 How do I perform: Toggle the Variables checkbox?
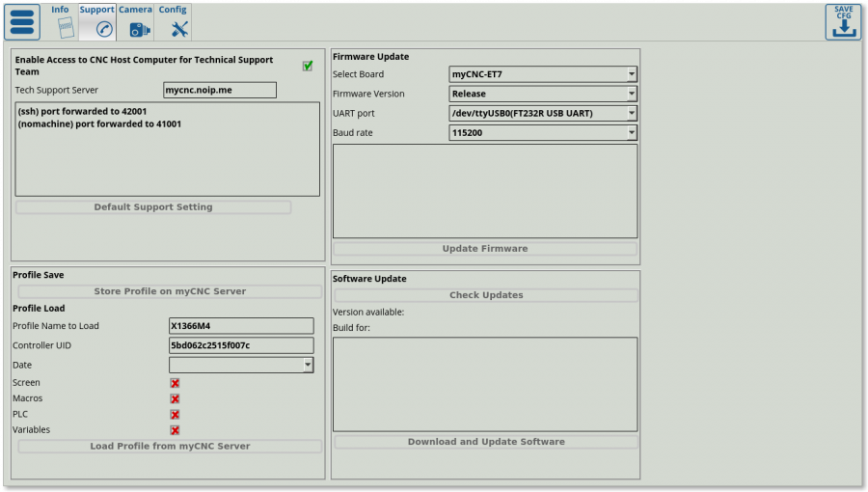(x=176, y=430)
